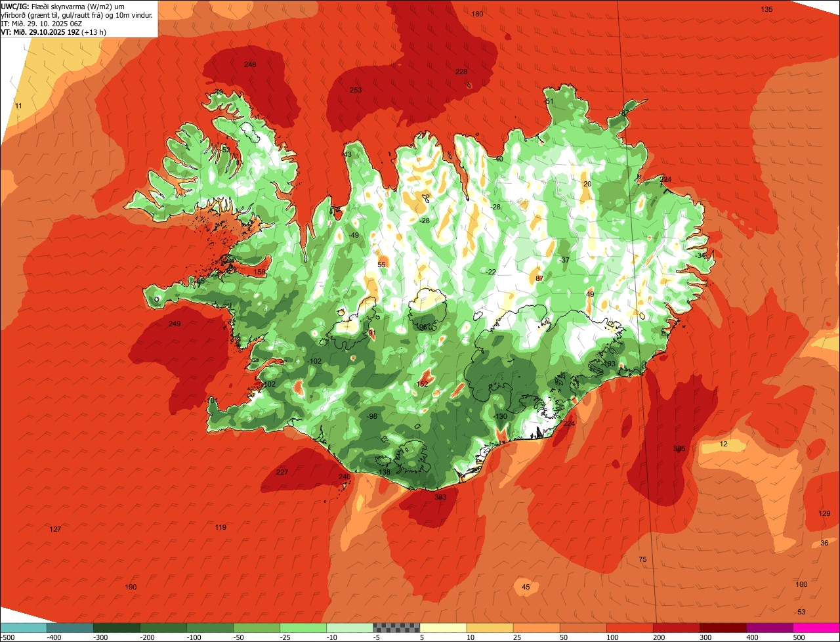Click the map value '135' in the top-right corner

point(766,9)
